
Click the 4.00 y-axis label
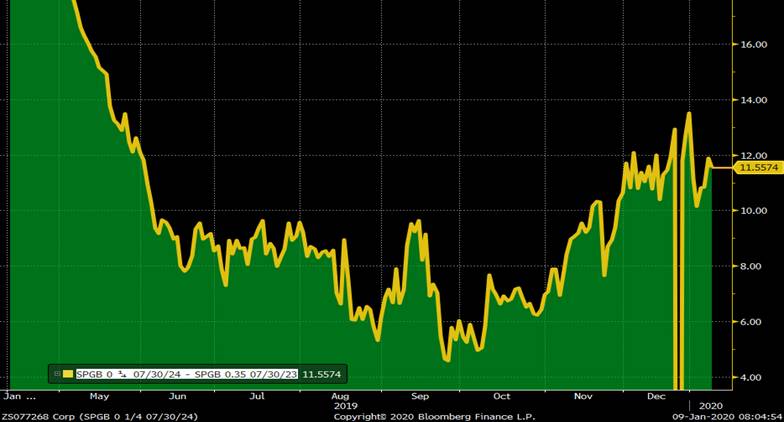[753, 378]
